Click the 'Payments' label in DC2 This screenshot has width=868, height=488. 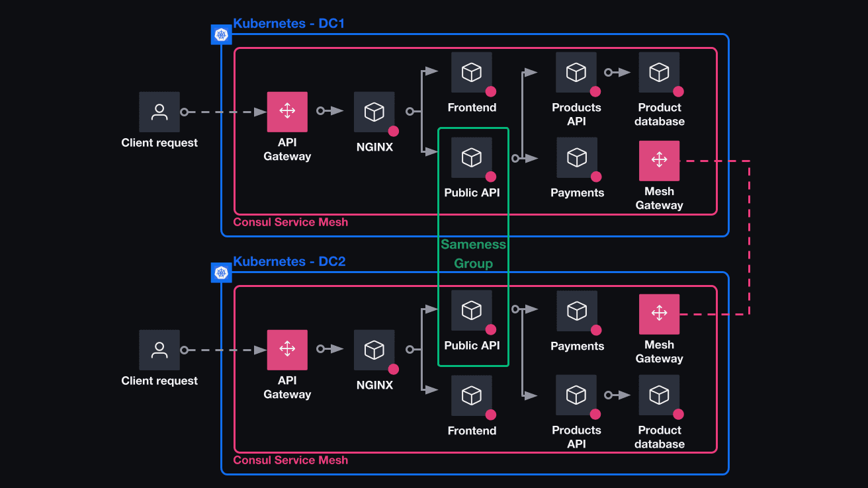click(578, 346)
